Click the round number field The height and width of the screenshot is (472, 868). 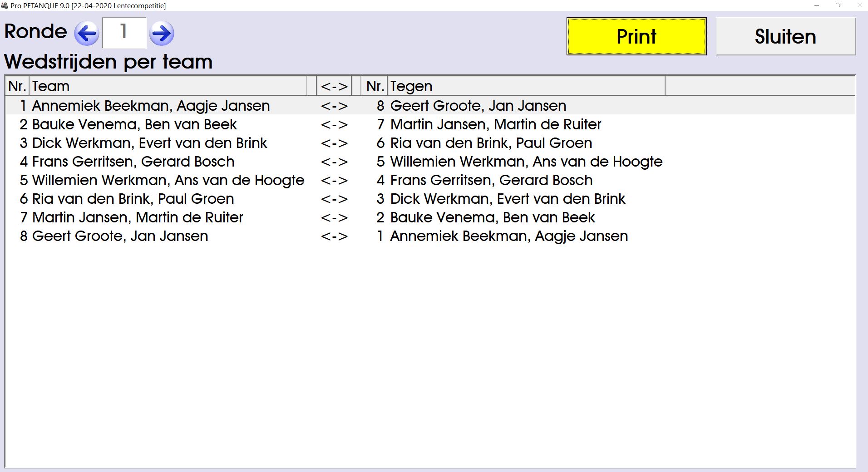click(x=124, y=33)
